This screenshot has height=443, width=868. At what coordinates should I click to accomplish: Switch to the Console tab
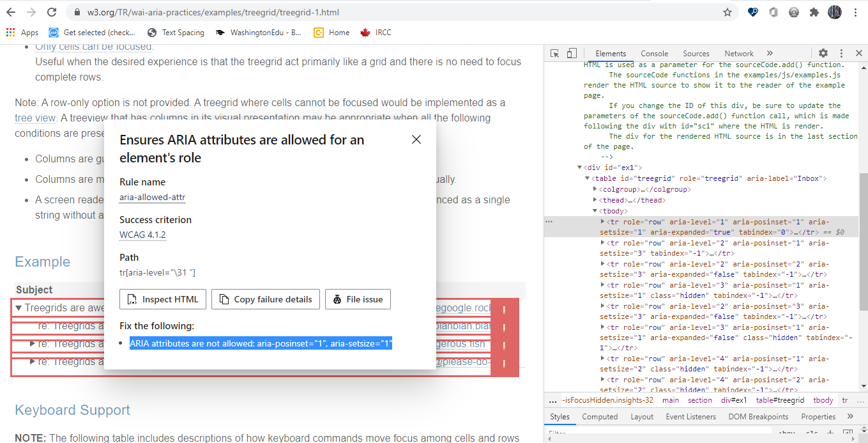click(654, 53)
